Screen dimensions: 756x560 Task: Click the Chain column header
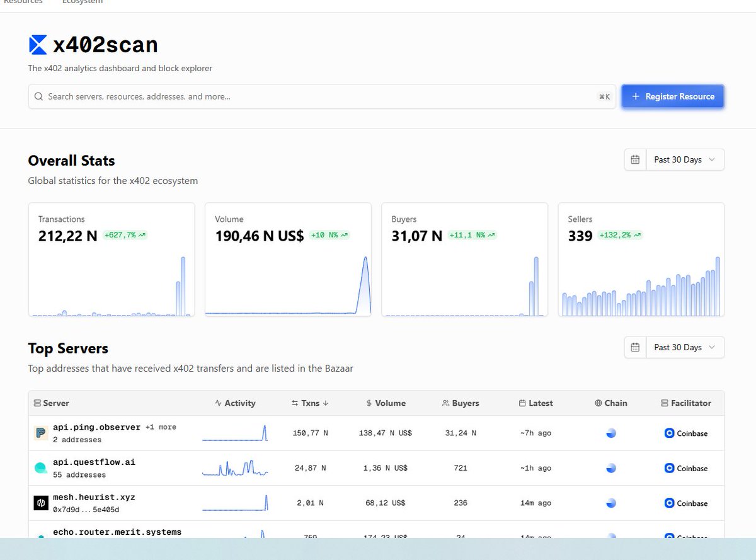tap(610, 403)
